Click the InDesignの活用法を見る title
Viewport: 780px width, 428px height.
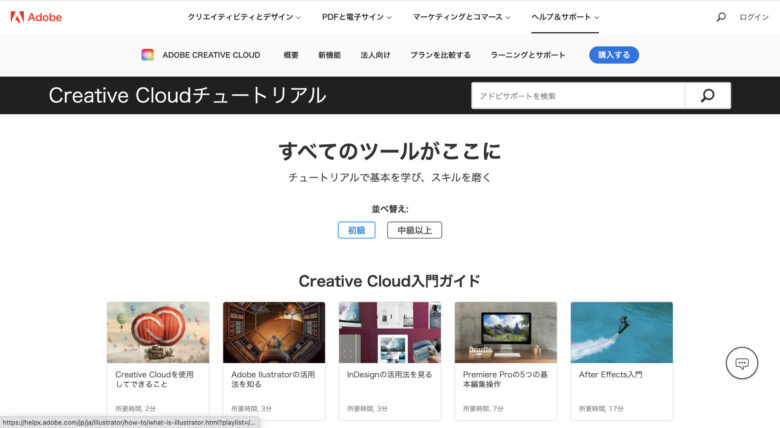pos(390,374)
